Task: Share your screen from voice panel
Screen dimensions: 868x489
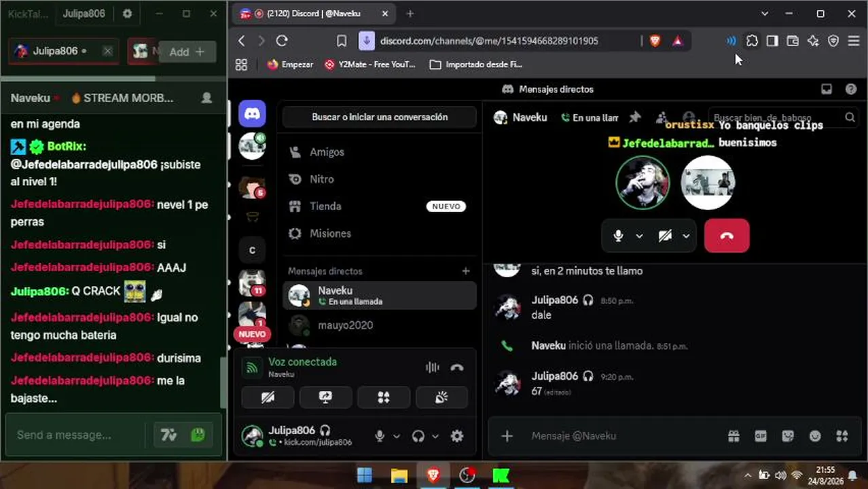Action: (326, 398)
